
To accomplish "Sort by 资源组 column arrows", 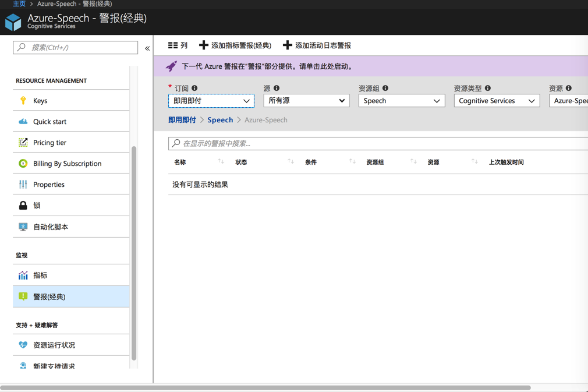I will coord(413,161).
